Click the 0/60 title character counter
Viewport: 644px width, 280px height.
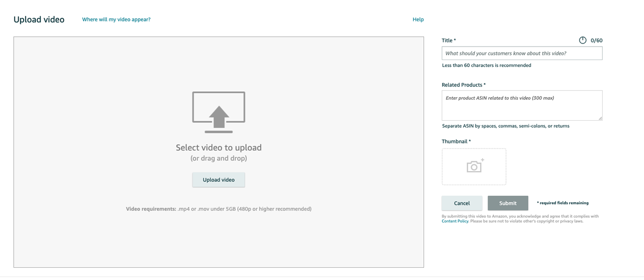(x=596, y=40)
